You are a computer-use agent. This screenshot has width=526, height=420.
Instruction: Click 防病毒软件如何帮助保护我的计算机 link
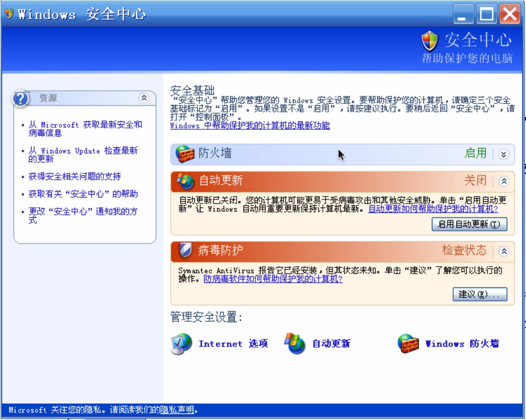[273, 279]
